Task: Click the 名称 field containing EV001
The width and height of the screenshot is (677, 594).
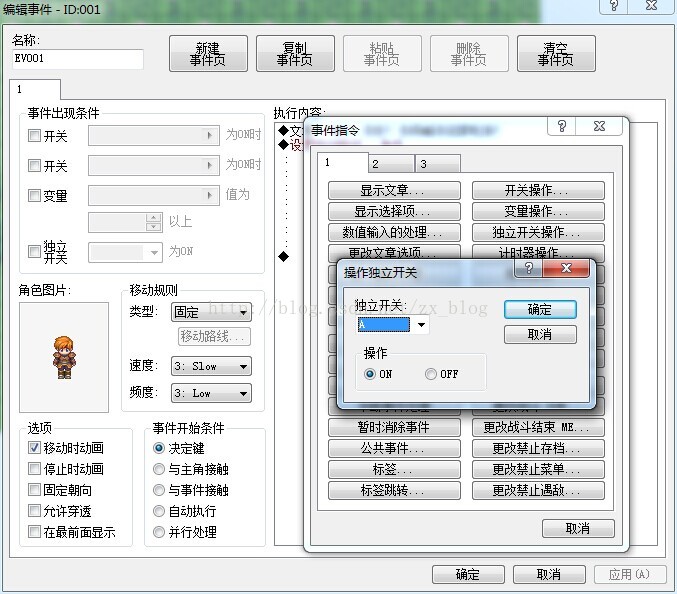Action: tap(78, 59)
